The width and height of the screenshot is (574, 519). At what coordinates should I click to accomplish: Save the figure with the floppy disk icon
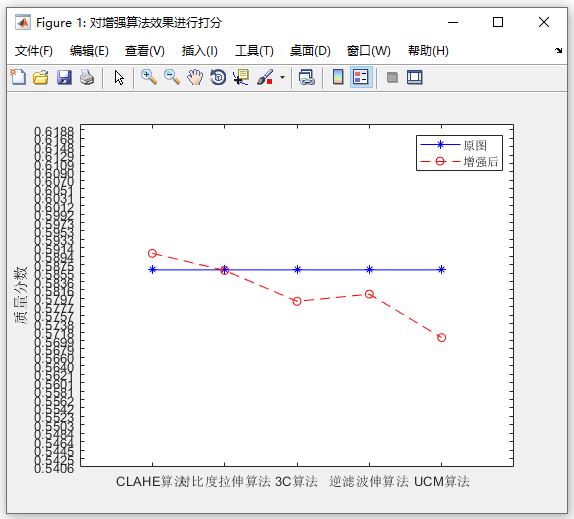(x=64, y=77)
